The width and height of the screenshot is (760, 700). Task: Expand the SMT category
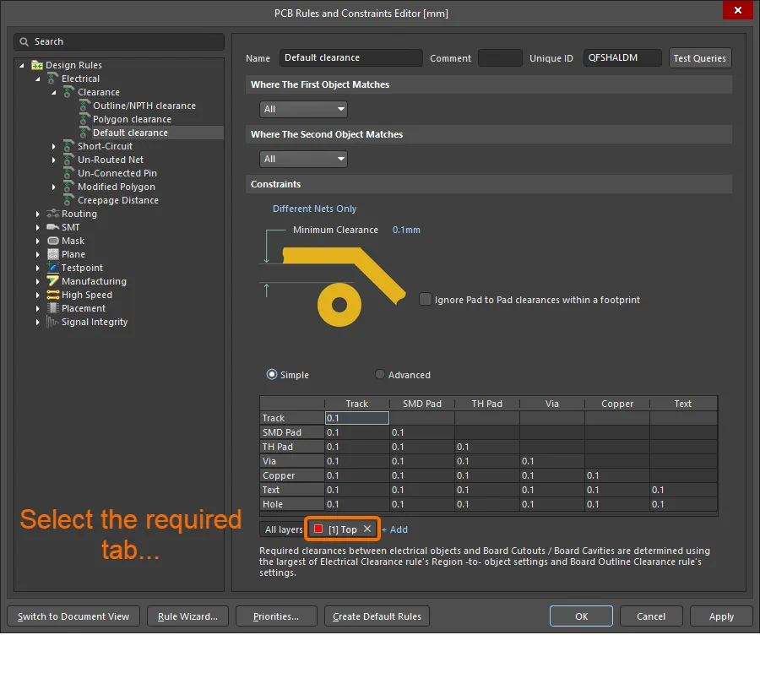pyautogui.click(x=38, y=227)
